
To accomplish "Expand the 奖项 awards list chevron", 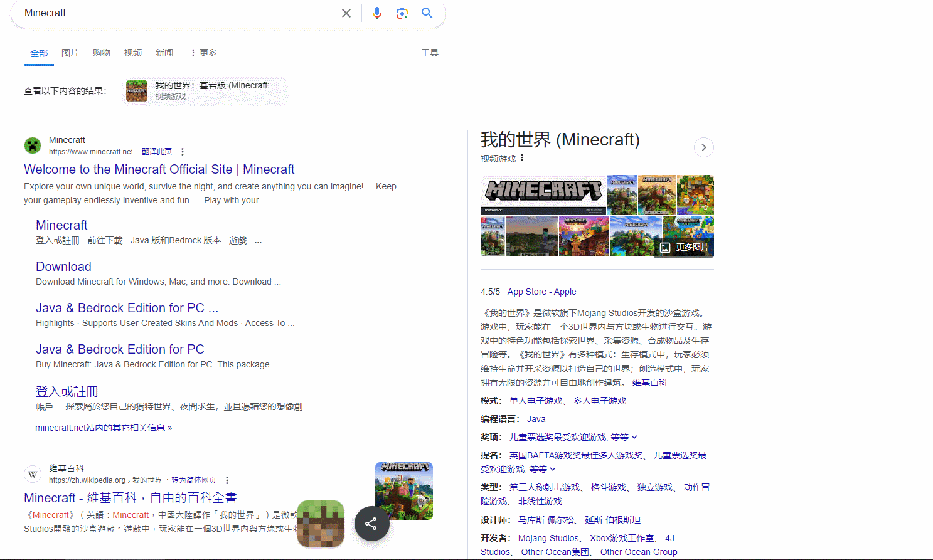I will pyautogui.click(x=634, y=437).
